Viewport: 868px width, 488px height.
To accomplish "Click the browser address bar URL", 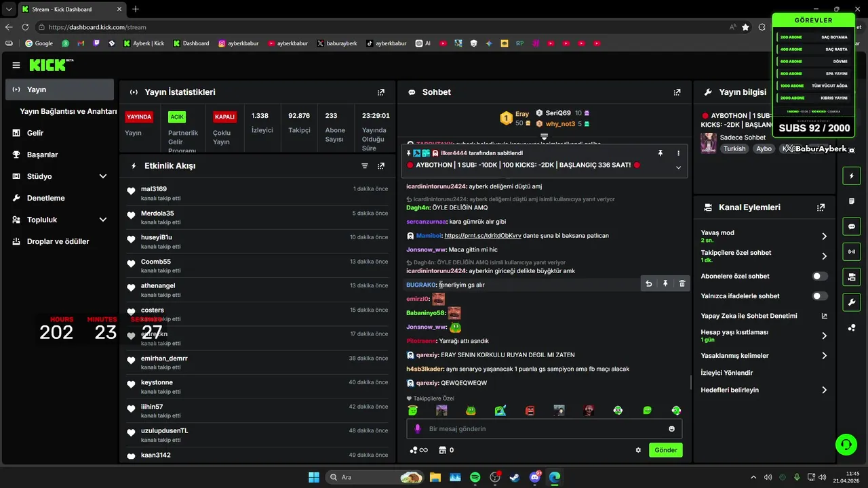I will coord(97,27).
